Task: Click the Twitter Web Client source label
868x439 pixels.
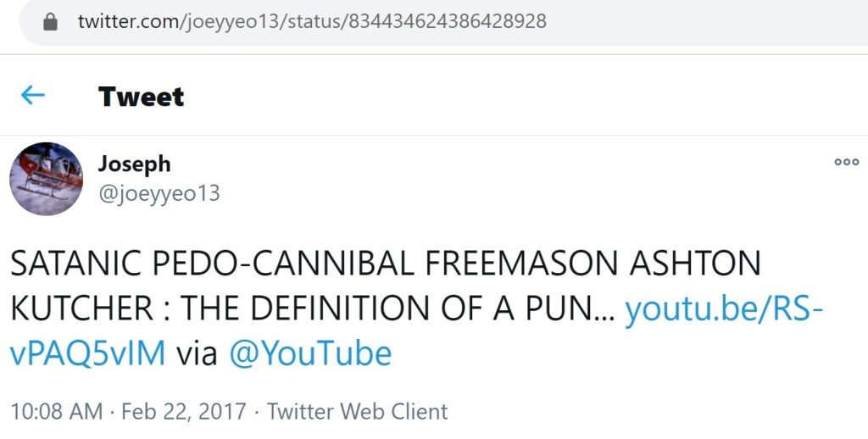Action: [357, 412]
